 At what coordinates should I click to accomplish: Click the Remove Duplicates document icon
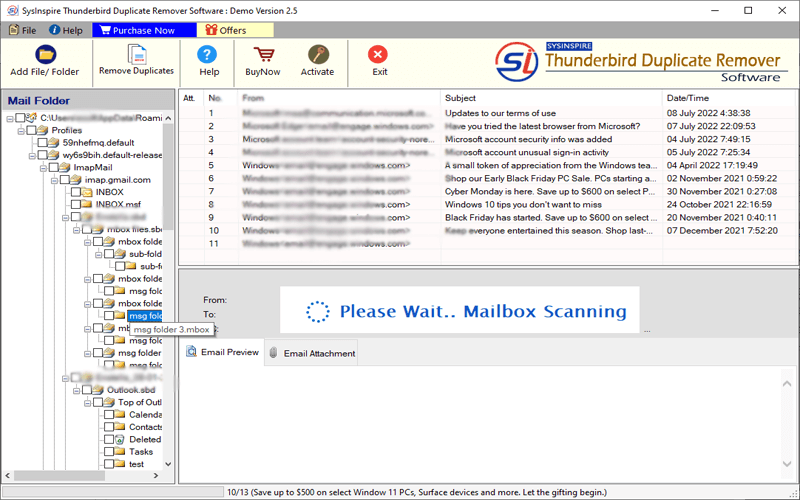[137, 55]
